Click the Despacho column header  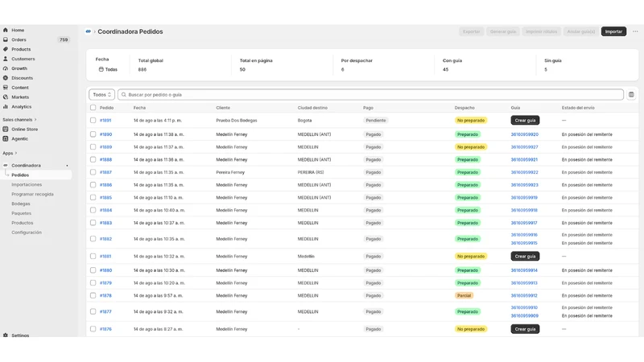coord(464,108)
